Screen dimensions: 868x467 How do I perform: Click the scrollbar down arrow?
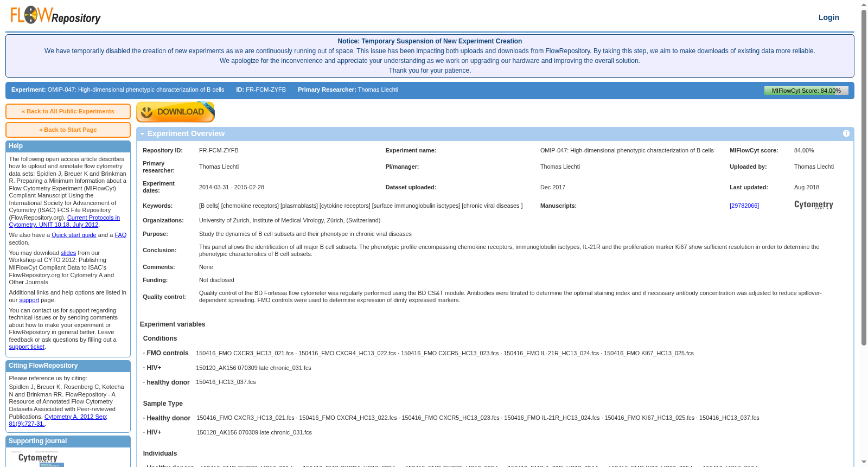864,463
